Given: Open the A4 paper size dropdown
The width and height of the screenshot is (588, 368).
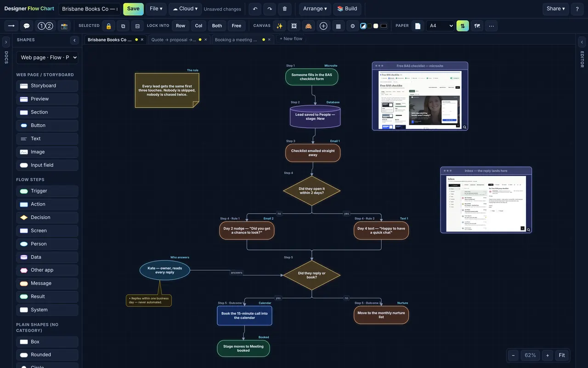Looking at the screenshot, I should pos(440,26).
